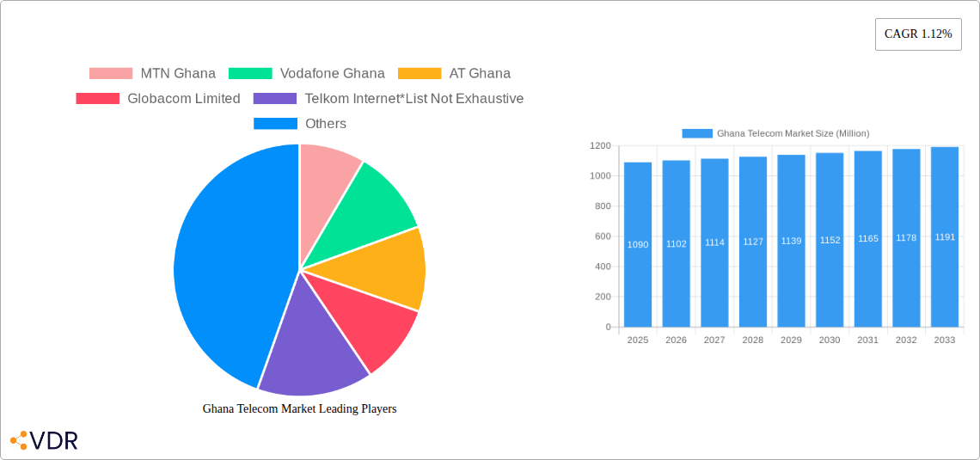Click the AT Ghana orange legend swatch

(x=420, y=74)
